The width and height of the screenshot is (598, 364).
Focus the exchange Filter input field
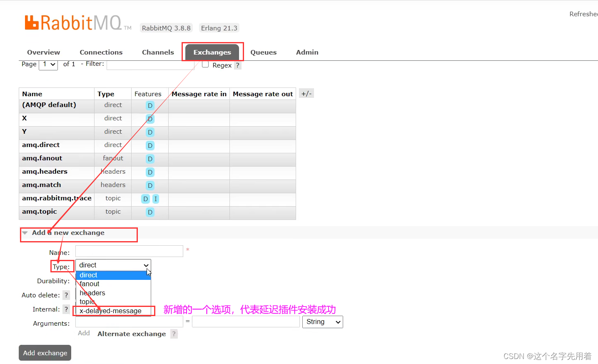pos(151,65)
